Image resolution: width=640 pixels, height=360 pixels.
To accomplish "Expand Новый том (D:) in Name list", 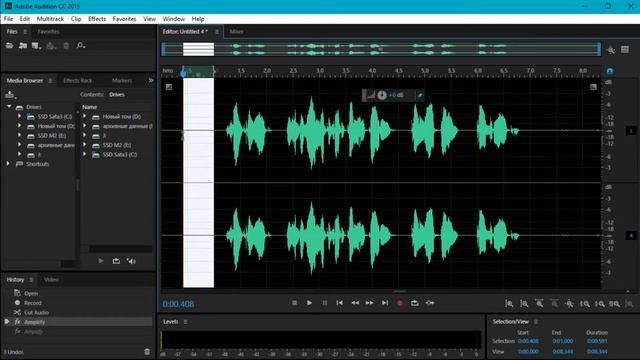I will [84, 116].
